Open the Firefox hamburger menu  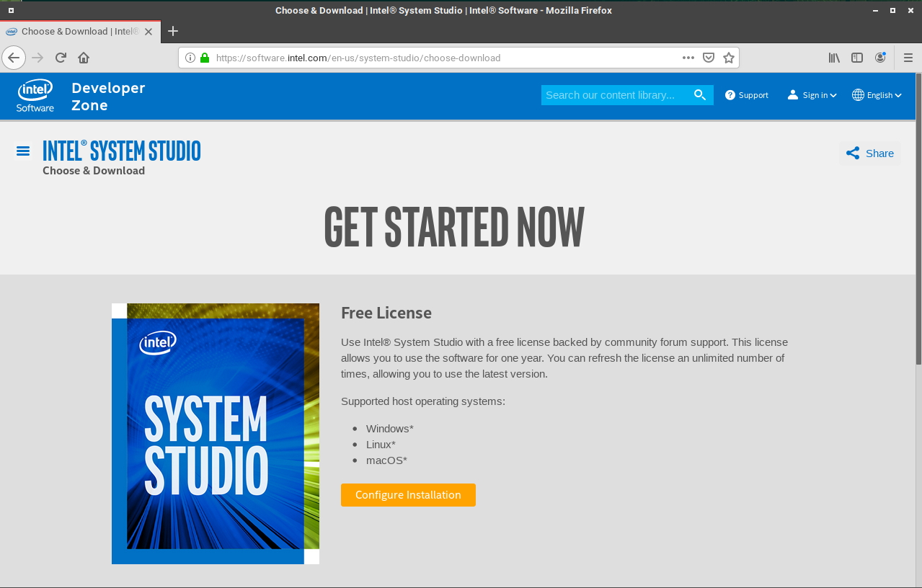coord(908,58)
